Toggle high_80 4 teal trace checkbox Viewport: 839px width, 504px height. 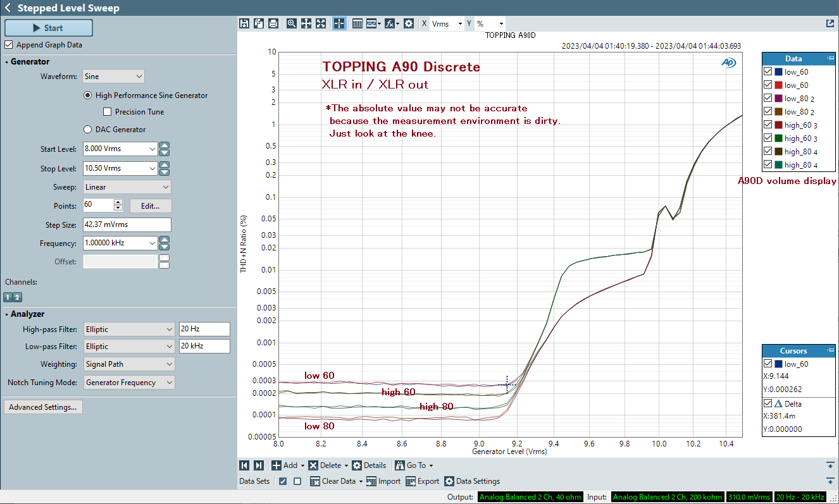768,164
